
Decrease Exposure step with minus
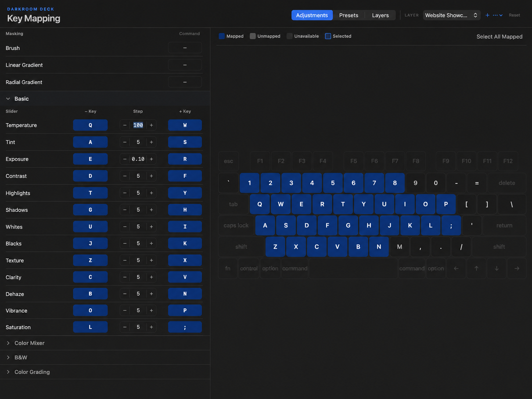tap(125, 159)
